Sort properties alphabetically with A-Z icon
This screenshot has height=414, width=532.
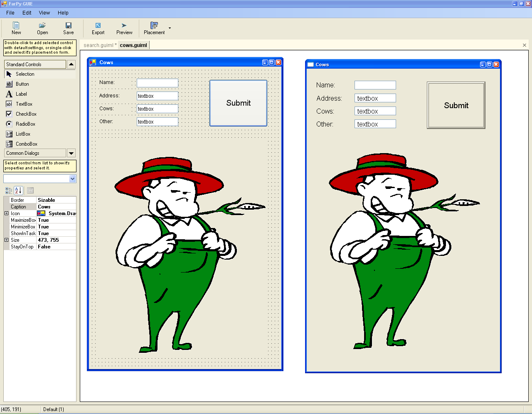pyautogui.click(x=18, y=191)
